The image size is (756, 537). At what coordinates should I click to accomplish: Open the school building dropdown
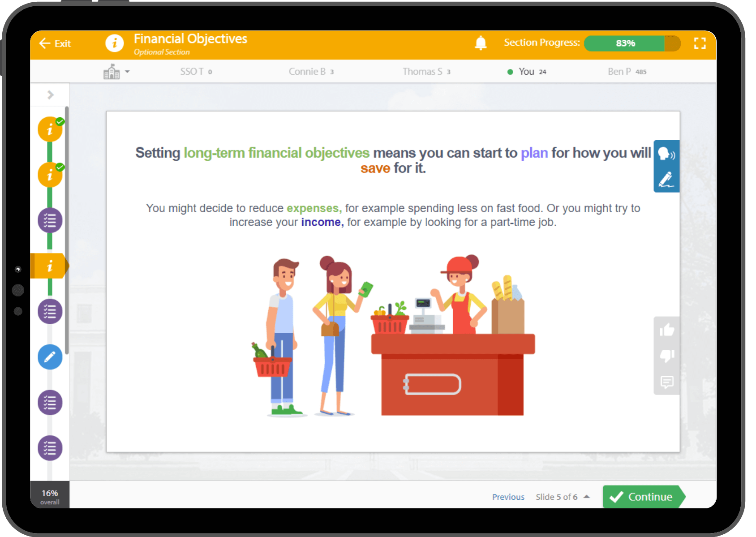tap(116, 72)
